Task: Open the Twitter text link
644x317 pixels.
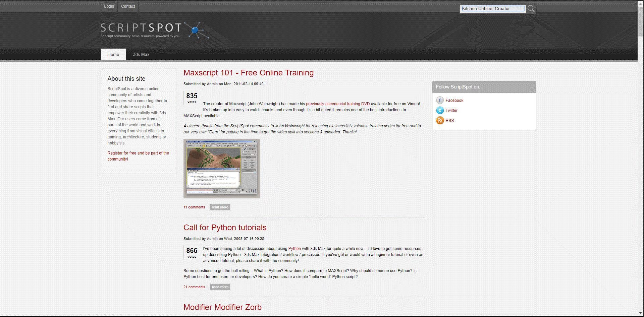Action: pos(451,111)
